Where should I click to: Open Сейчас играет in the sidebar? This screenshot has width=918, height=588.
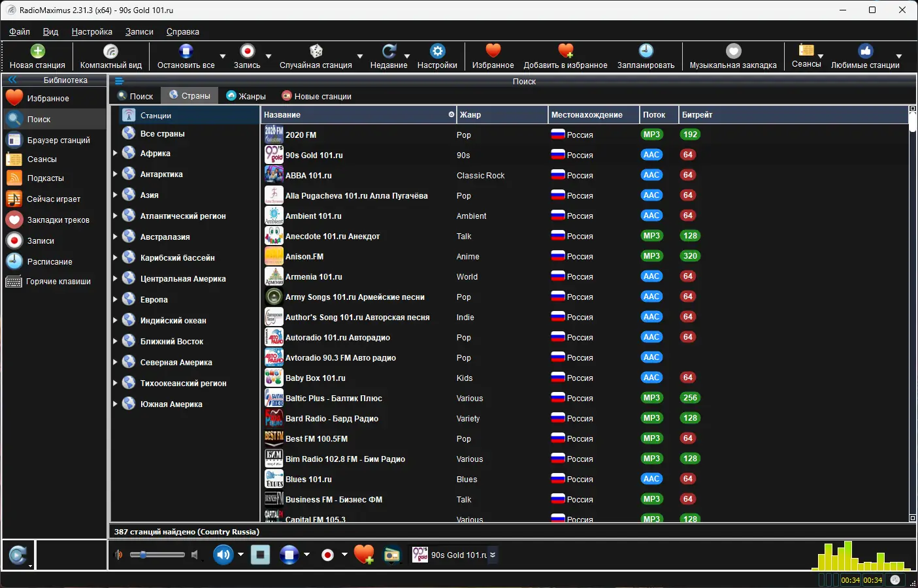click(x=55, y=199)
